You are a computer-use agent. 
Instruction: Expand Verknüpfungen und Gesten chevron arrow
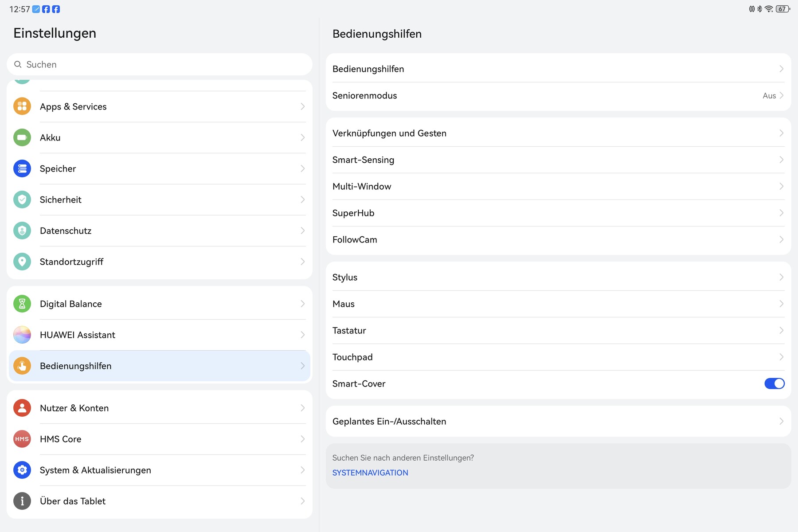pyautogui.click(x=781, y=133)
